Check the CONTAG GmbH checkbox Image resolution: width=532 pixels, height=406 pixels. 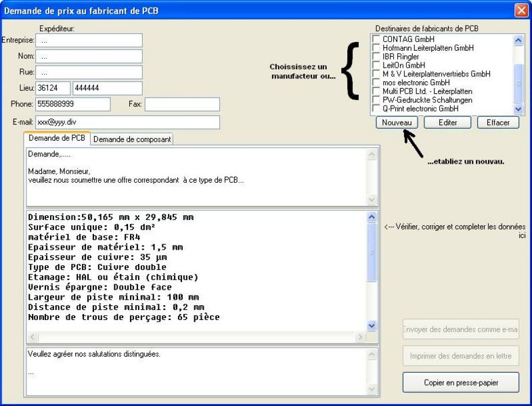click(376, 40)
